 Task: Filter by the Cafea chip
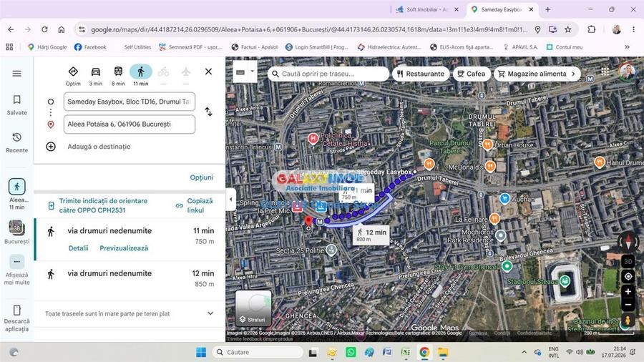tap(472, 74)
